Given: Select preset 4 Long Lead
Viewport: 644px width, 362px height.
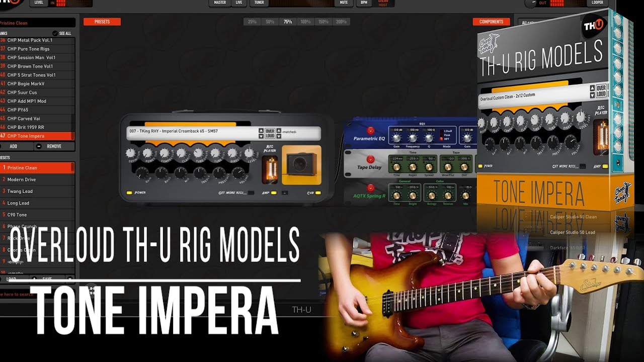Looking at the screenshot, I should pos(37,203).
